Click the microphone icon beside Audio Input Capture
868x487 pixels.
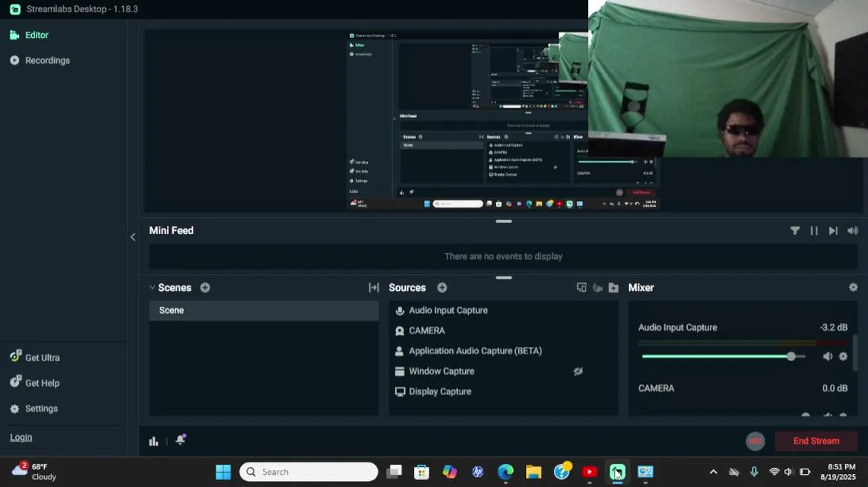tap(400, 310)
